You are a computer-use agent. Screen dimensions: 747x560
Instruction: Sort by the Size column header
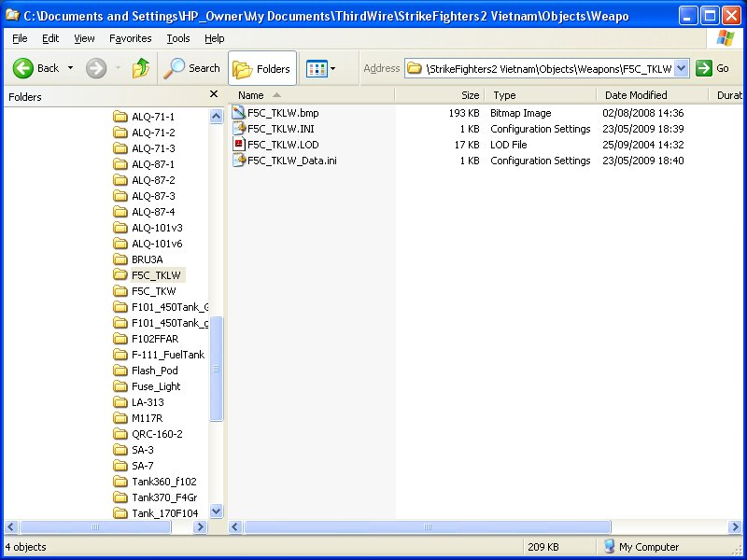click(x=439, y=95)
